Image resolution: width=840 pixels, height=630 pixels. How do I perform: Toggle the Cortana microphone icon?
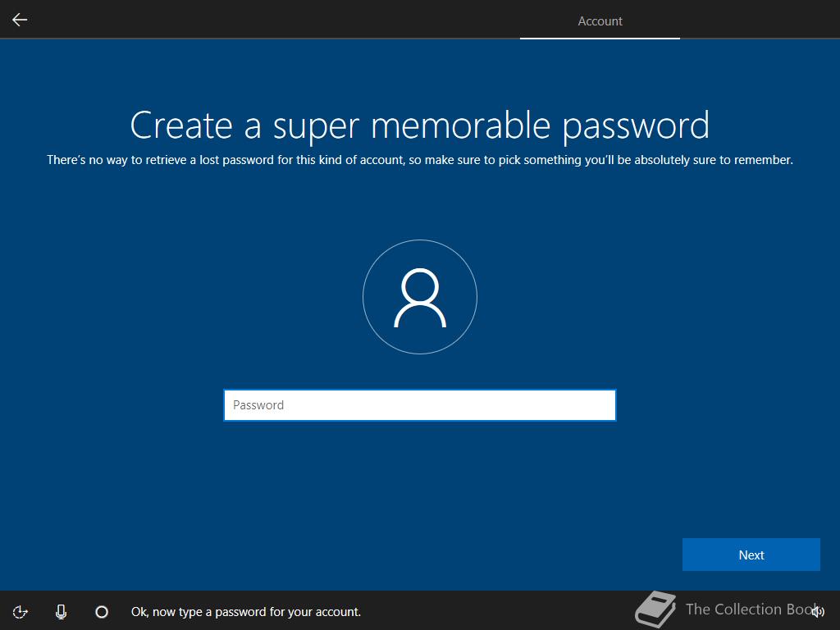click(x=61, y=612)
